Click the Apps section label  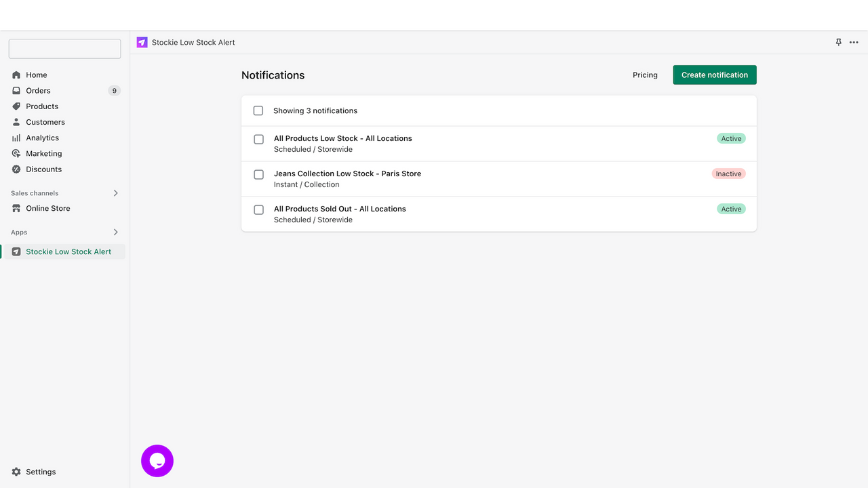(x=19, y=232)
